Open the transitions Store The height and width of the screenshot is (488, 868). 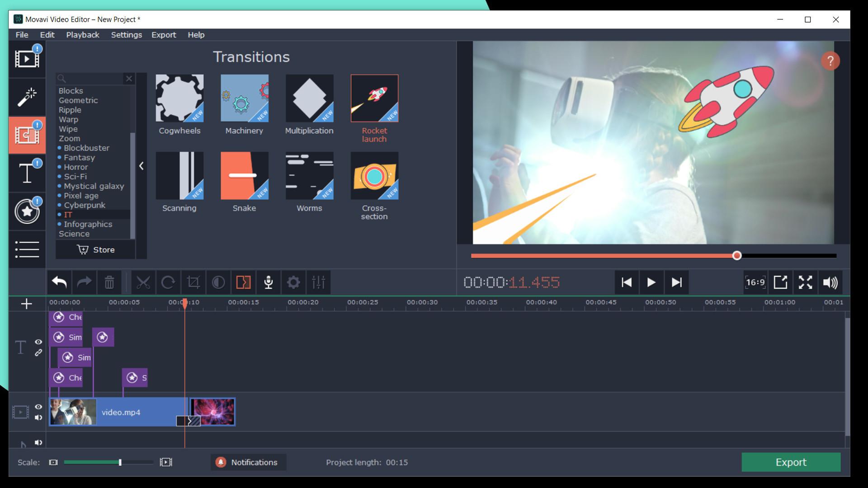(96, 249)
